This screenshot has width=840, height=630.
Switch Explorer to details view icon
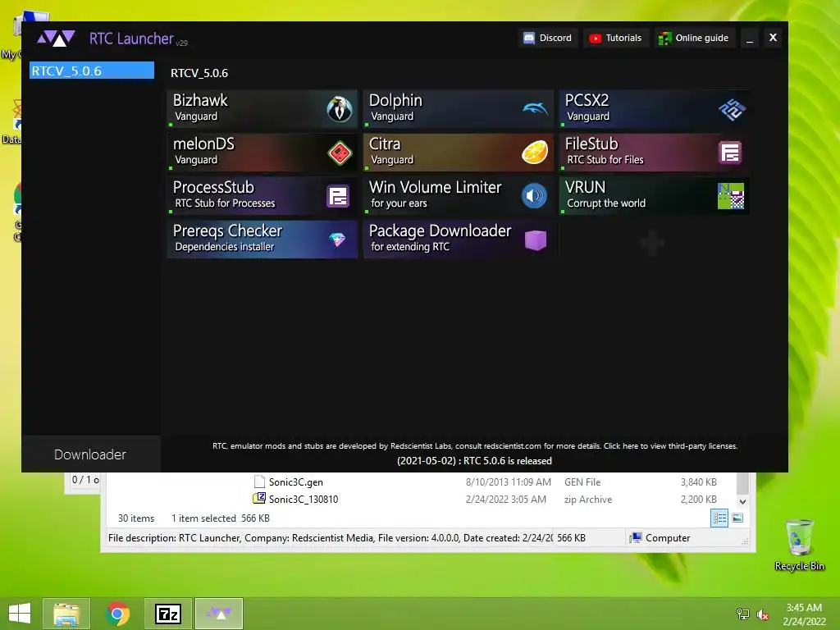coord(719,518)
